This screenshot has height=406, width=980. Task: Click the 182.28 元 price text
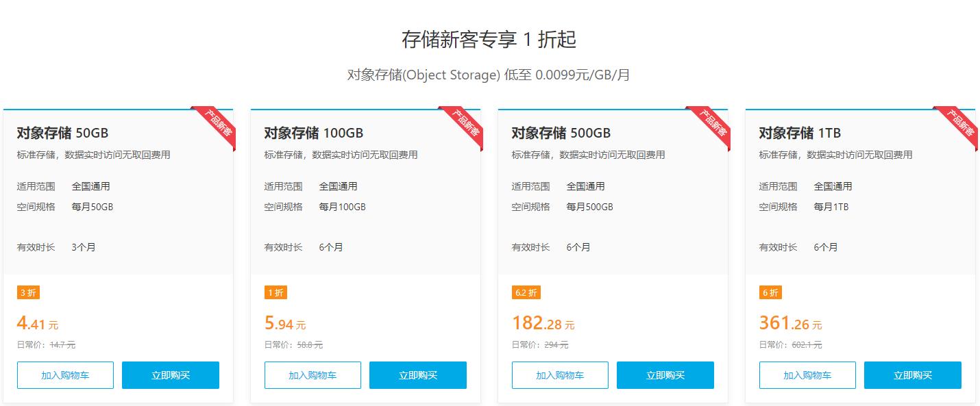[543, 322]
